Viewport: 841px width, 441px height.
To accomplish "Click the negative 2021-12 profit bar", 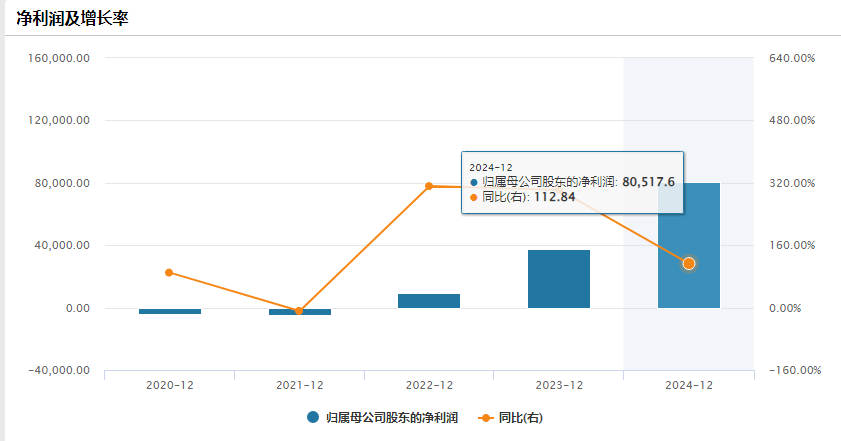I will 299,312.
